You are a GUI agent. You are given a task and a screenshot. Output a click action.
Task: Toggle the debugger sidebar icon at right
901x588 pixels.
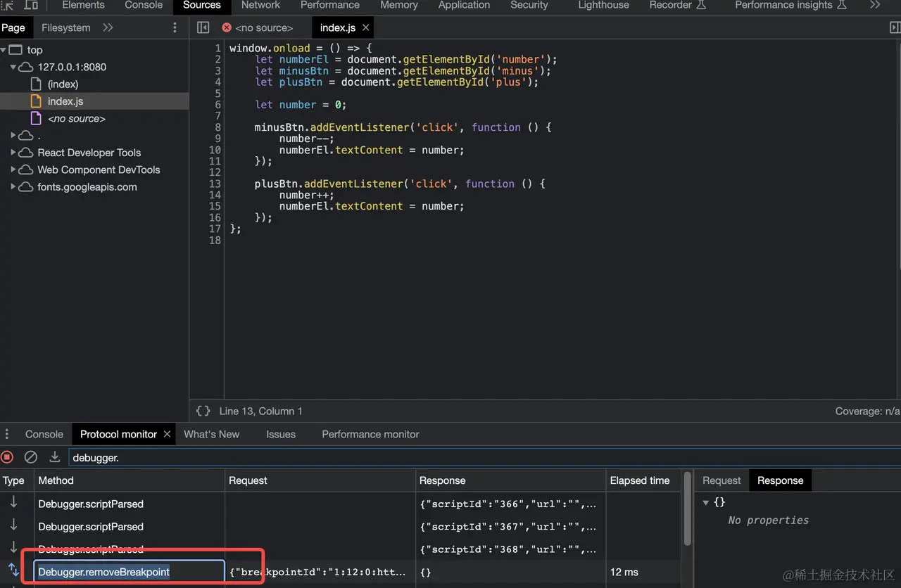895,27
